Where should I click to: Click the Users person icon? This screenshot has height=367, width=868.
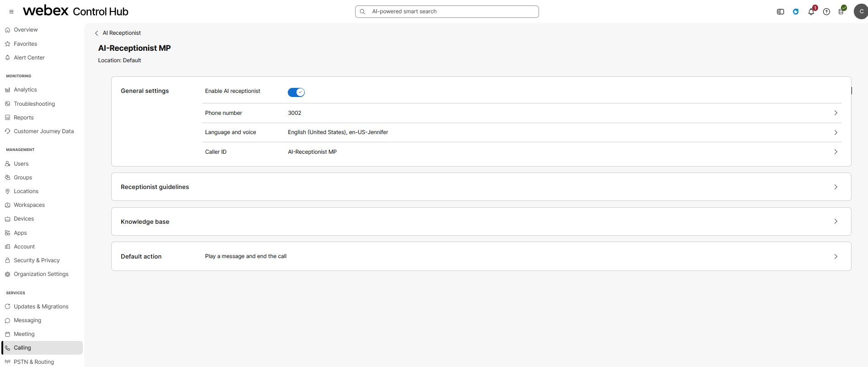7,164
